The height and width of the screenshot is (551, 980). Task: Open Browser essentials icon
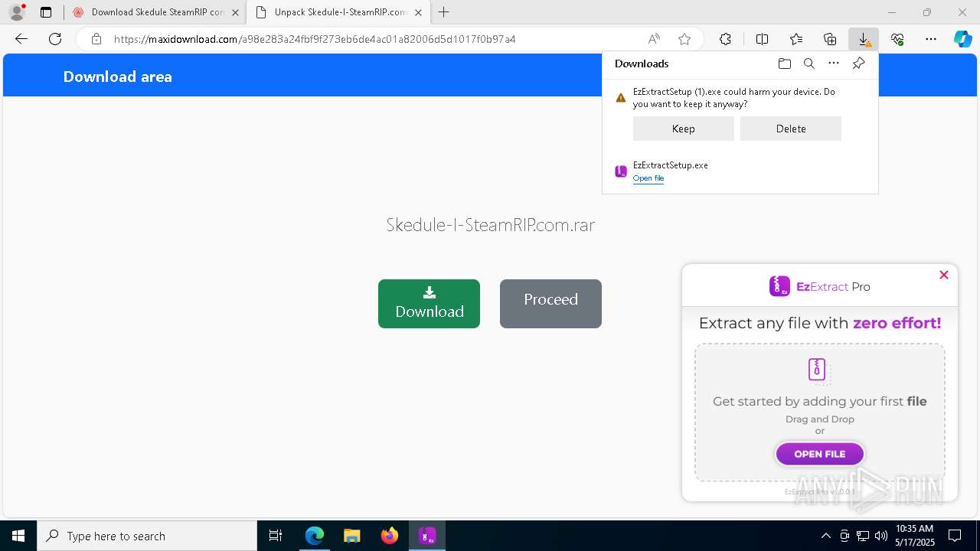coord(897,39)
